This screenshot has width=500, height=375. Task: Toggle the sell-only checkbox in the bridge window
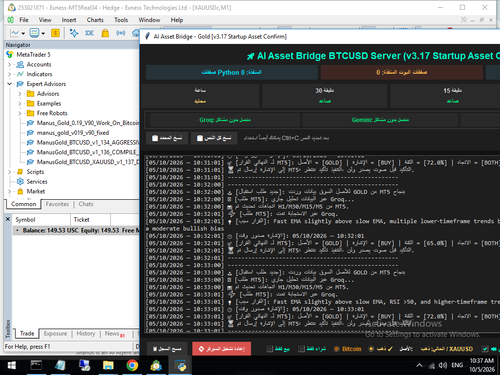(270, 349)
